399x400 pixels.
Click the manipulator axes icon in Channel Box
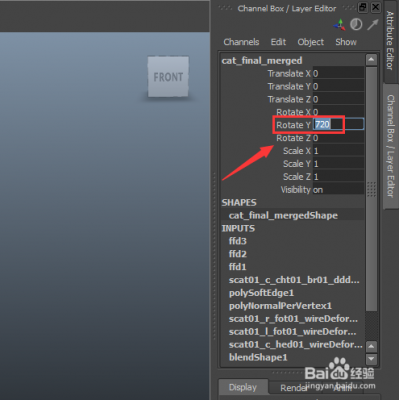tap(340, 25)
